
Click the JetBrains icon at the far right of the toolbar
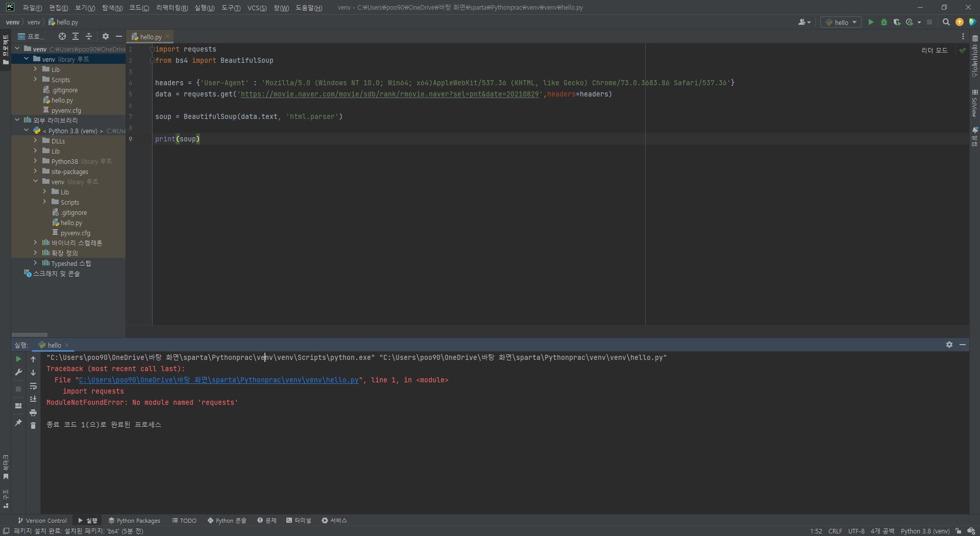[x=973, y=22]
